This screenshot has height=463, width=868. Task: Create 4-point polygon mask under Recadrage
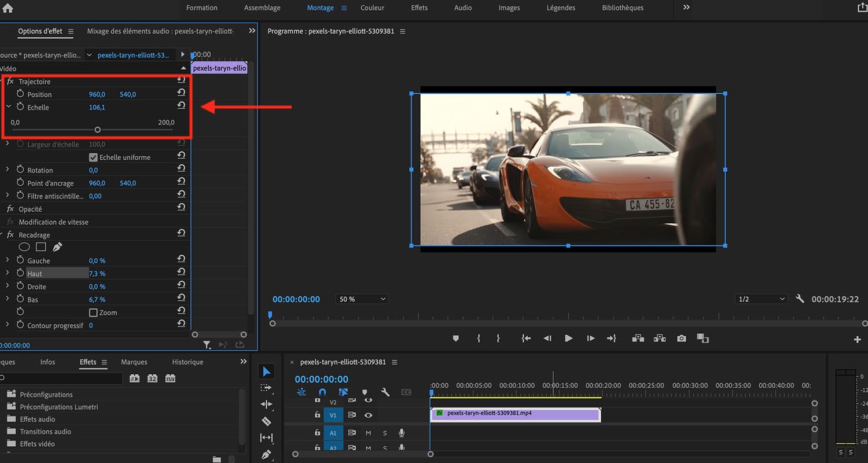[x=41, y=247]
